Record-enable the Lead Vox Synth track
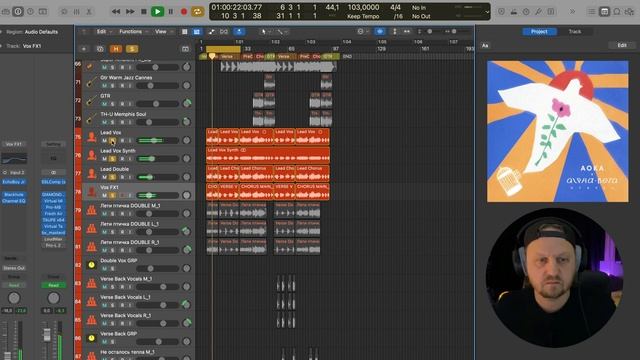Viewport: 640px width, 360px height. tap(122, 159)
